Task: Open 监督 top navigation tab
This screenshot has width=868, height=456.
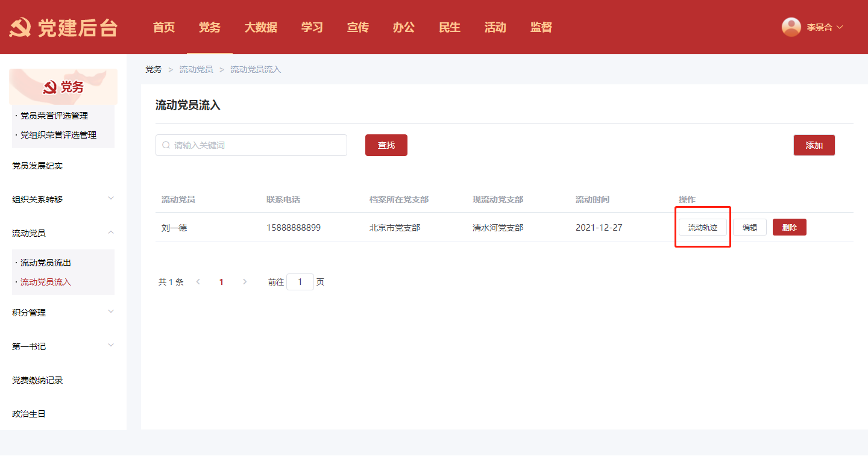Action: (x=541, y=28)
